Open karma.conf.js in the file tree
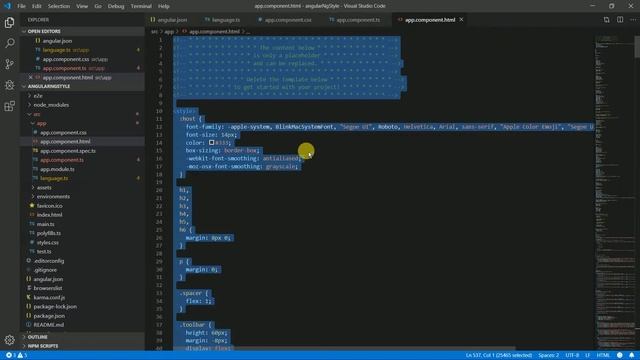 [x=49, y=298]
